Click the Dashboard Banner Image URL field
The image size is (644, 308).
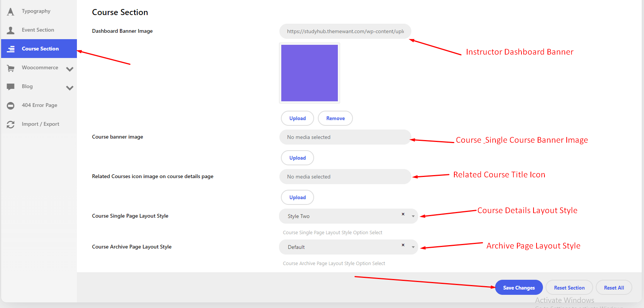tap(345, 31)
